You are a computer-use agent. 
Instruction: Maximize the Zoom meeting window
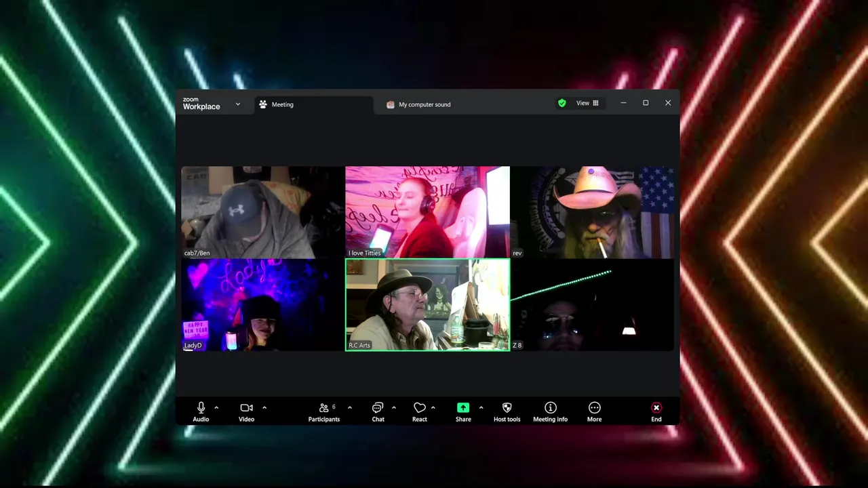646,103
